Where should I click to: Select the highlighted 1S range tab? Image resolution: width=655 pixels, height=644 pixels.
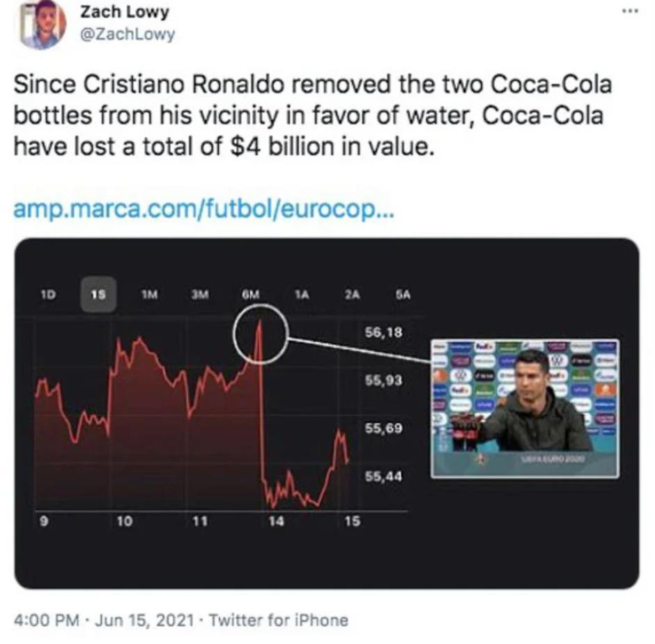pyautogui.click(x=98, y=293)
